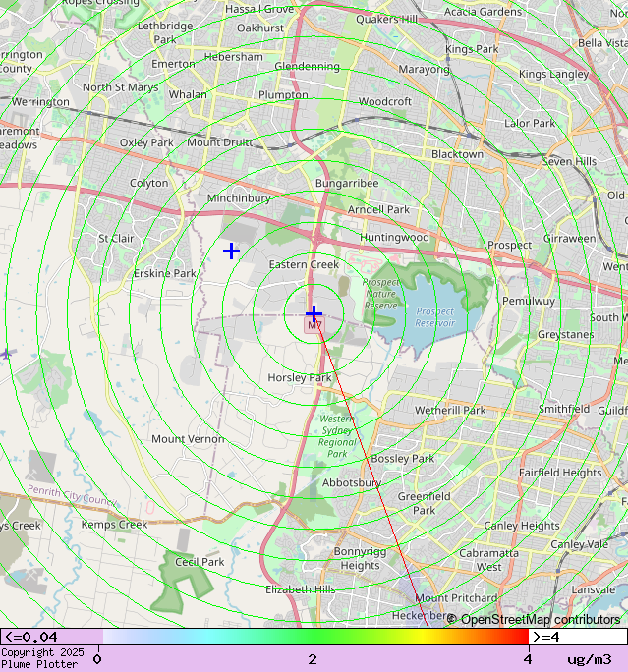This screenshot has height=672, width=628.
Task: Click the Glendenning label
Action: click(307, 66)
